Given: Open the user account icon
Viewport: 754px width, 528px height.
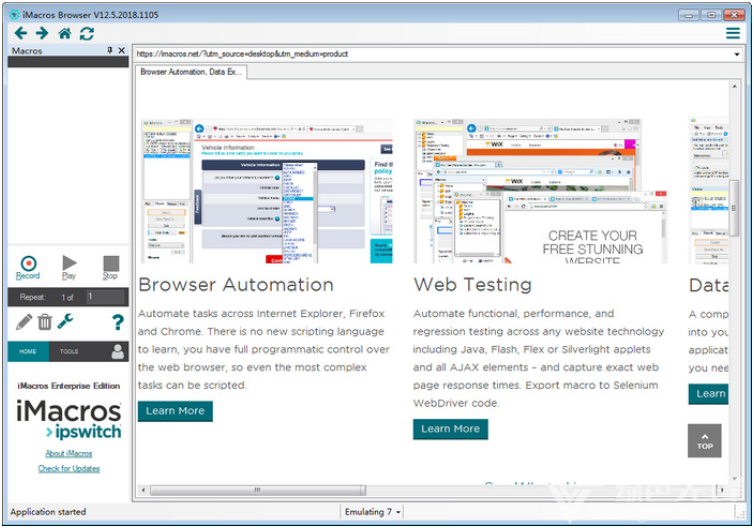Looking at the screenshot, I should (118, 352).
